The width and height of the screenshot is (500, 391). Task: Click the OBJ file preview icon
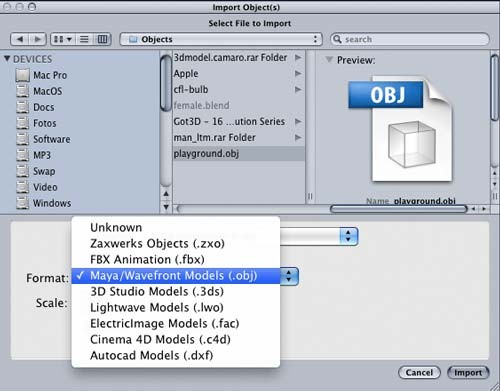click(x=401, y=130)
